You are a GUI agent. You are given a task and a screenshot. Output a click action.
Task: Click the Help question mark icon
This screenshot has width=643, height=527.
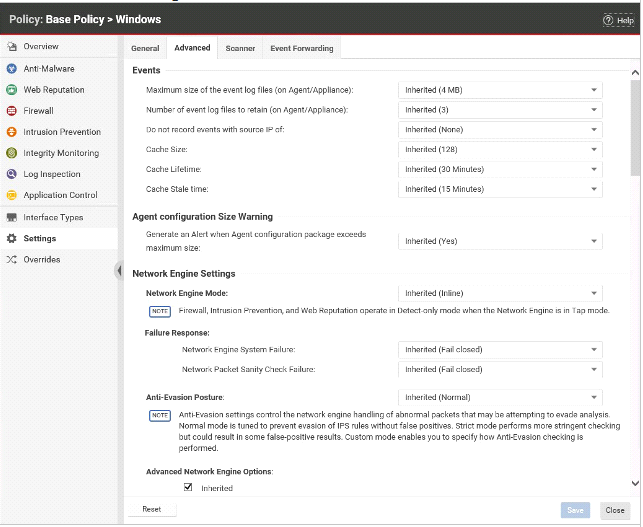[x=608, y=20]
